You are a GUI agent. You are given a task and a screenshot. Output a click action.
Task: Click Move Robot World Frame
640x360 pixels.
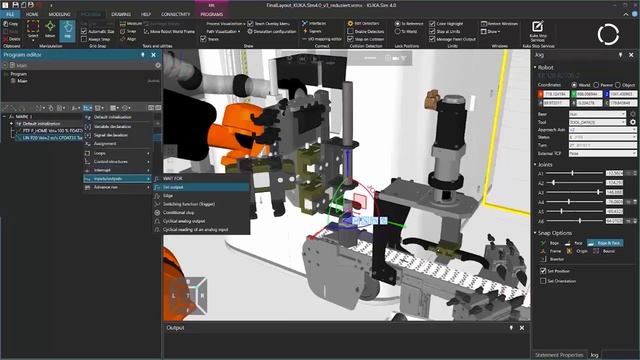pos(169,31)
